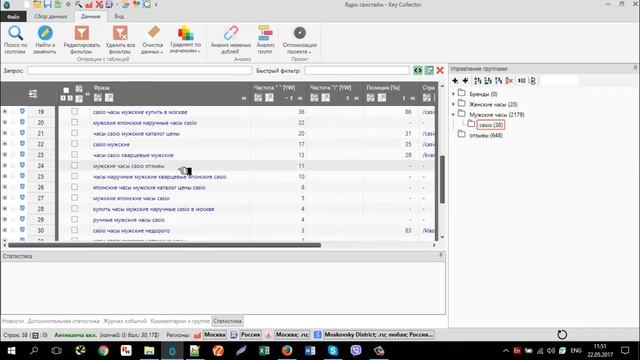
Task: Switch to Вид ribbon tab
Action: tap(119, 16)
